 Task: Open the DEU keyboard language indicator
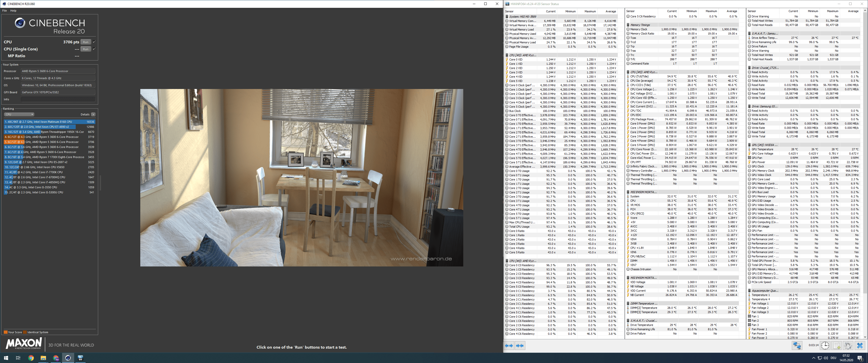tap(834, 358)
